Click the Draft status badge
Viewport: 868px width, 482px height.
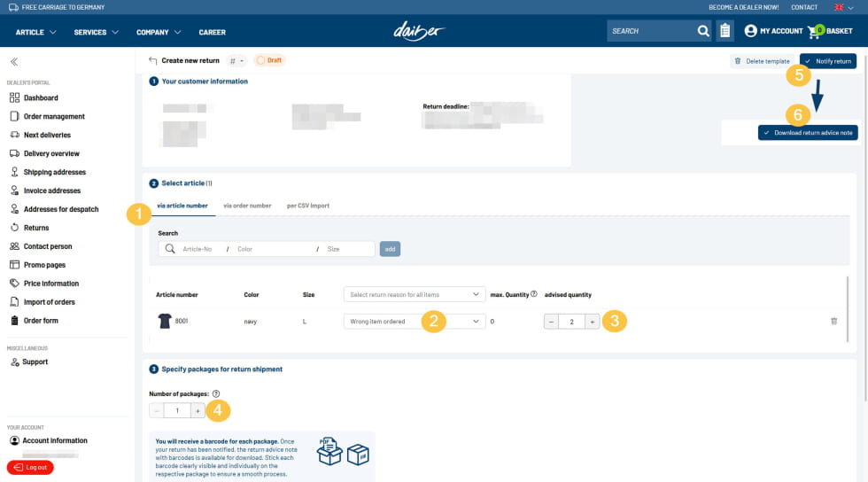click(269, 60)
